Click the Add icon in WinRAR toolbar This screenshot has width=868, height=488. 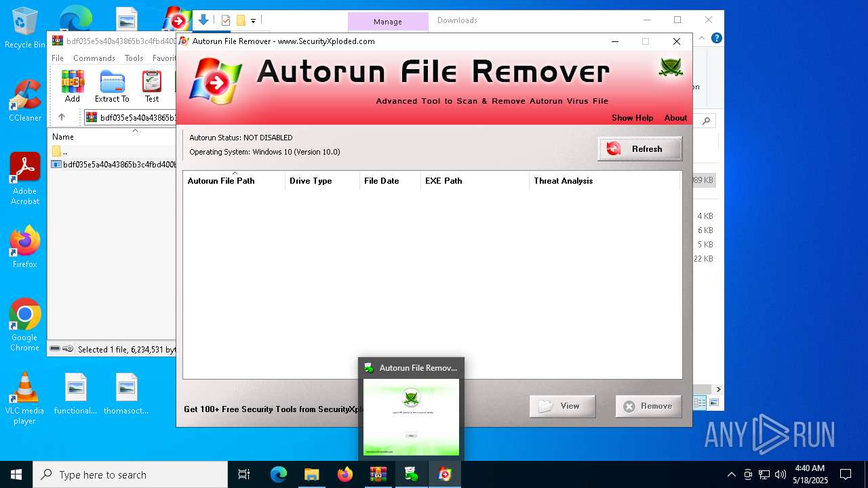pos(73,86)
